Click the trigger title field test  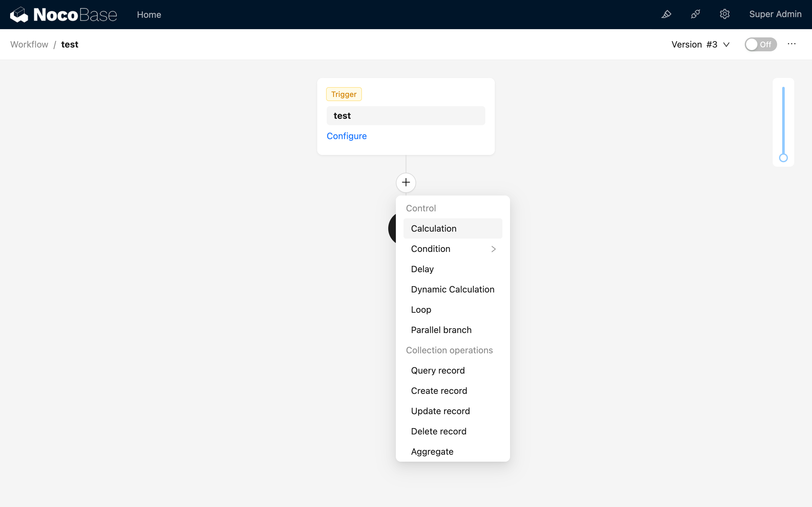point(406,116)
